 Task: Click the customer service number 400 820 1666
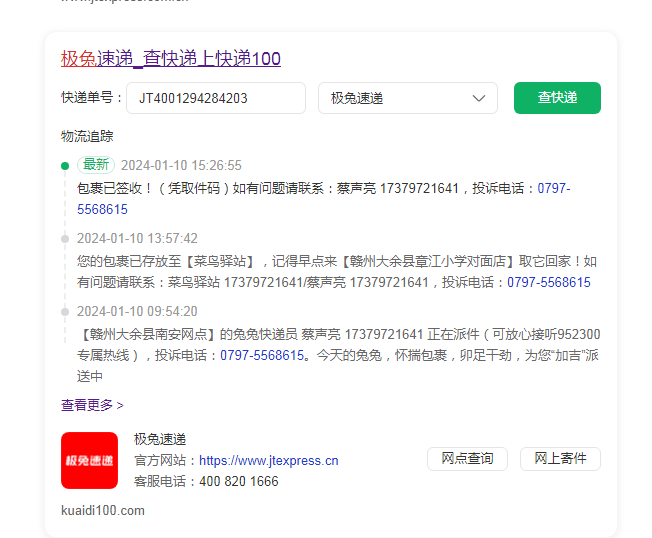[239, 481]
